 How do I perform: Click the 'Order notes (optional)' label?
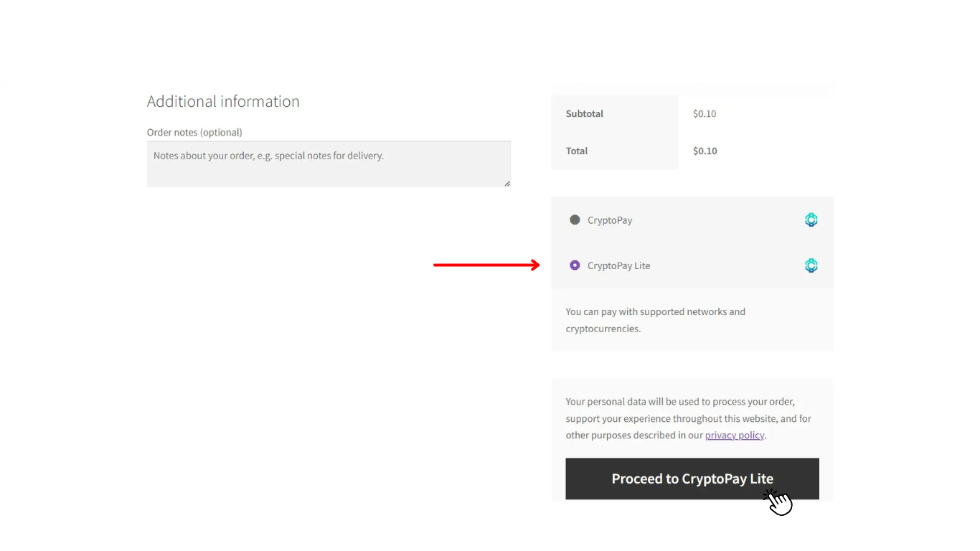pyautogui.click(x=194, y=132)
